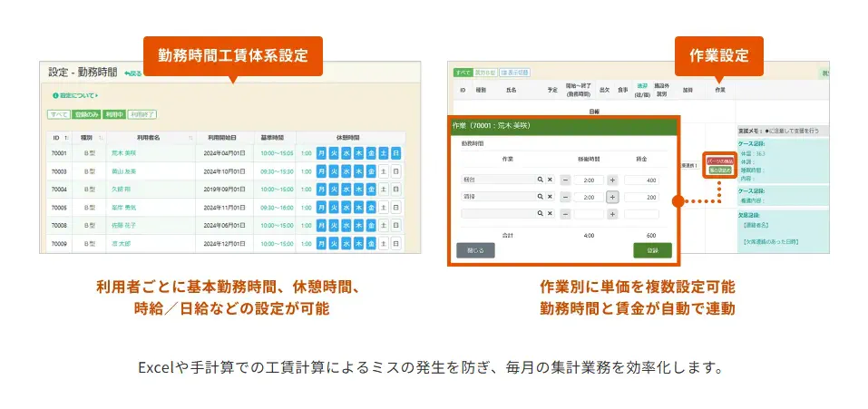Click base time 09:30〜15:30 for user 70003
This screenshot has width=868, height=409.
tap(277, 171)
